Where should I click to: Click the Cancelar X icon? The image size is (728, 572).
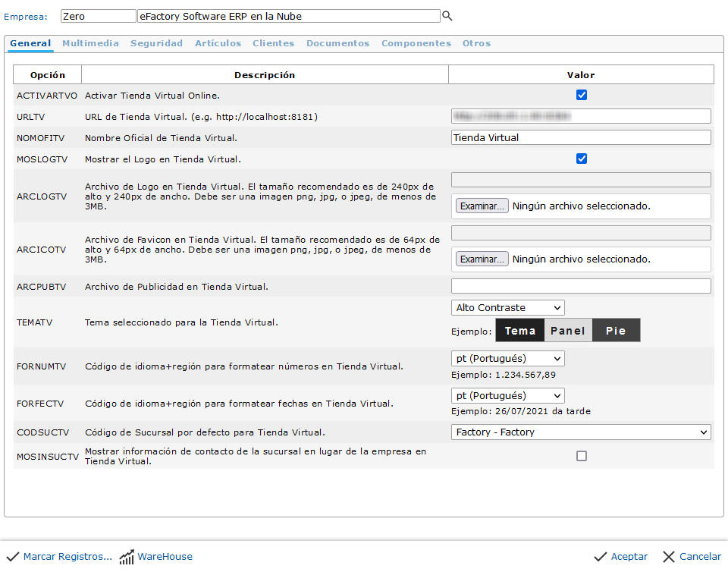[668, 557]
